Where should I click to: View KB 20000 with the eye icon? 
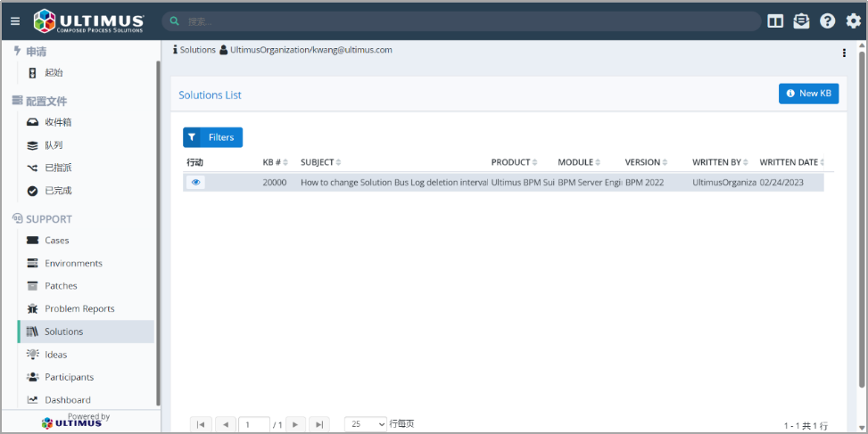pyautogui.click(x=195, y=182)
